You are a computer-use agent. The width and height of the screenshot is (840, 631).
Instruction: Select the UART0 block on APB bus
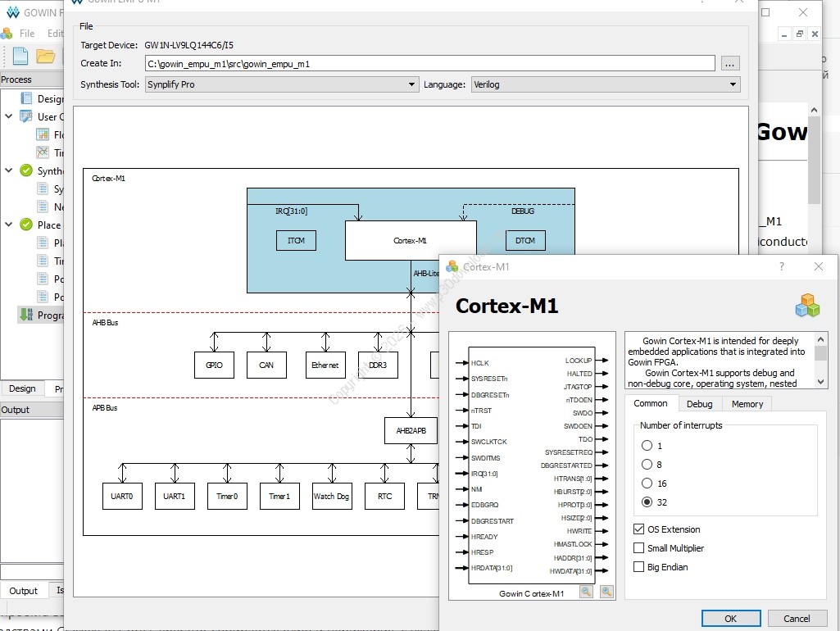pyautogui.click(x=122, y=496)
